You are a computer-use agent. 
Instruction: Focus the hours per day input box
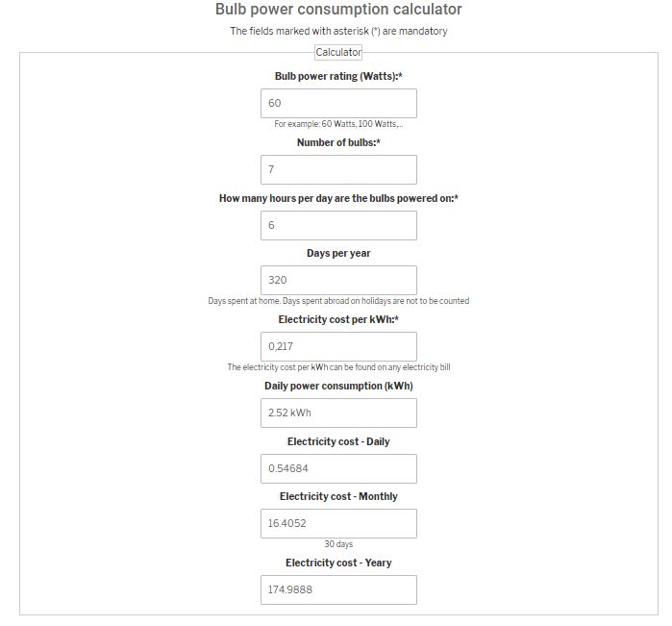pos(338,226)
